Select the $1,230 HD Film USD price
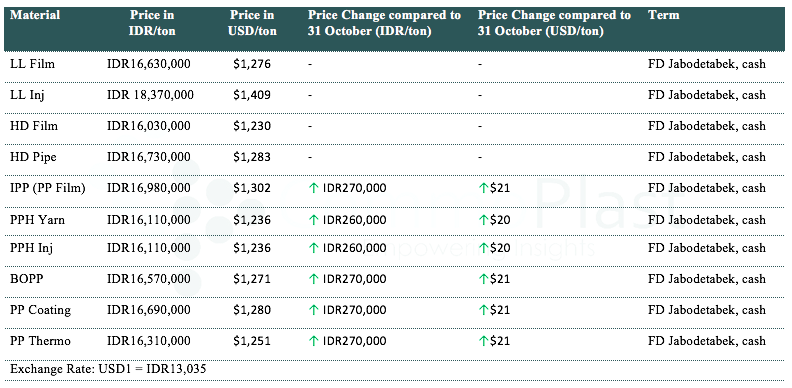 point(252,126)
